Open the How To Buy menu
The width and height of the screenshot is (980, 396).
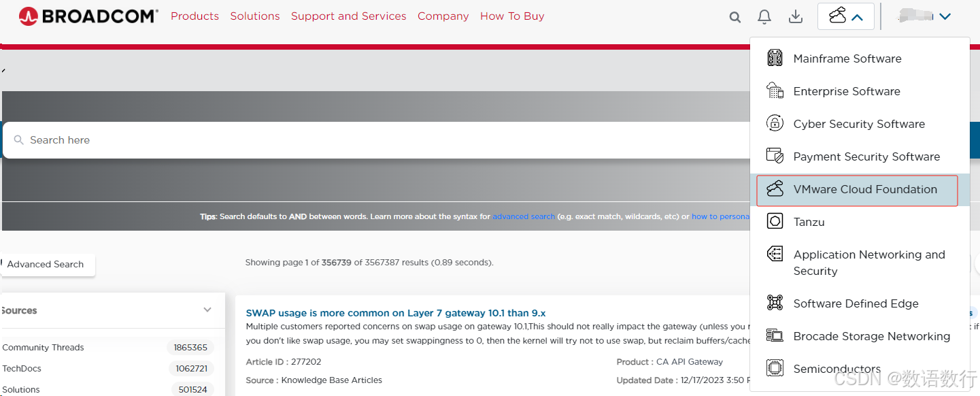point(512,16)
